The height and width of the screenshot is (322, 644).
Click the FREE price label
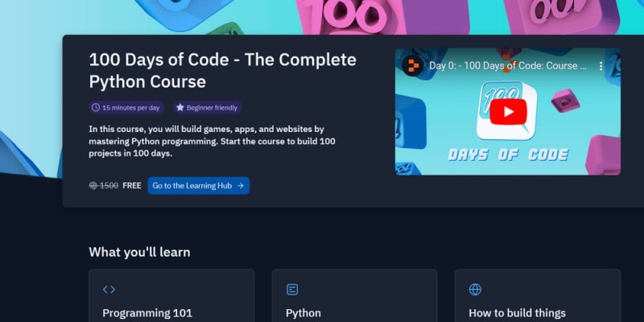131,185
